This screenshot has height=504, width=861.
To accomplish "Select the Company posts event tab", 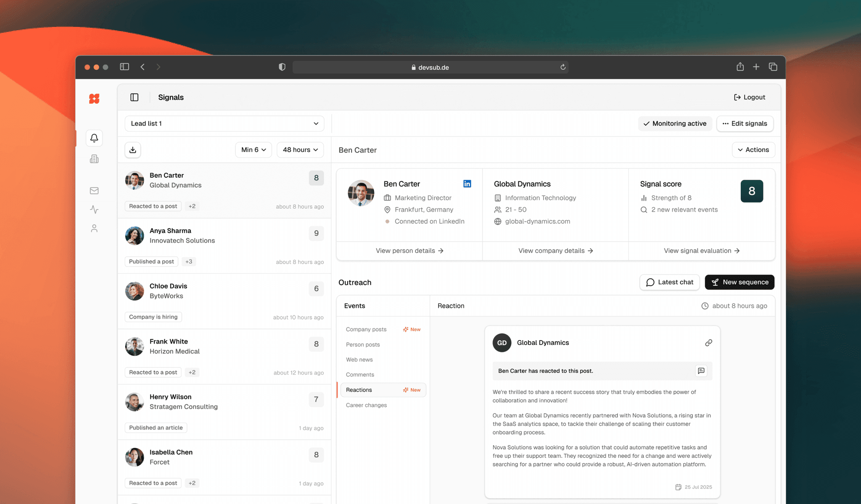I will coord(366,329).
